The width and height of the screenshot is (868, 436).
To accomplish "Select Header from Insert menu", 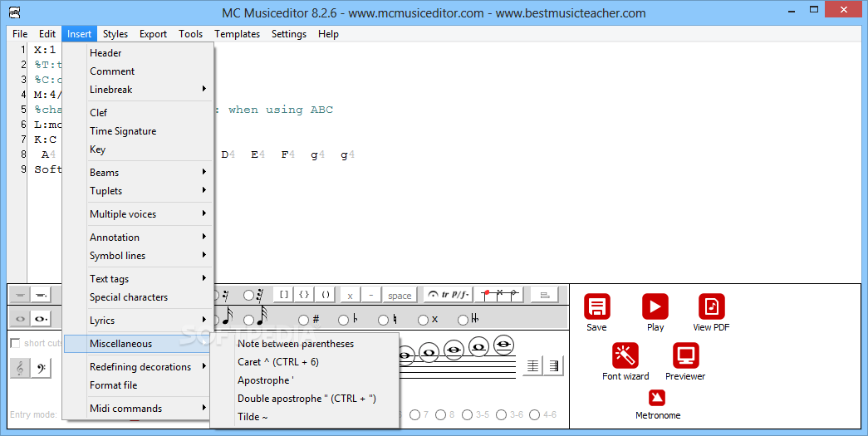I will (137, 53).
